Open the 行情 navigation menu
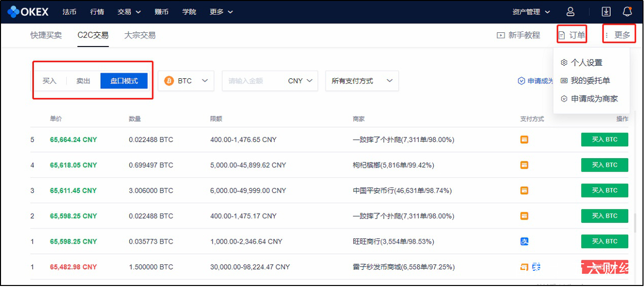 coord(97,12)
